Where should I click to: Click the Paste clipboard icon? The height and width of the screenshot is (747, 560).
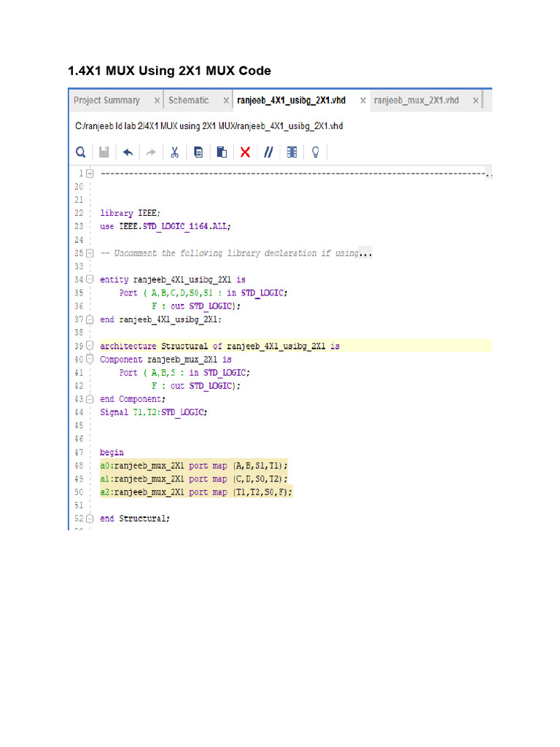pos(222,152)
